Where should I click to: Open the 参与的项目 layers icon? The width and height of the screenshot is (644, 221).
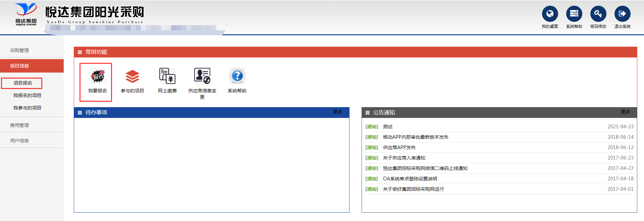tap(132, 77)
